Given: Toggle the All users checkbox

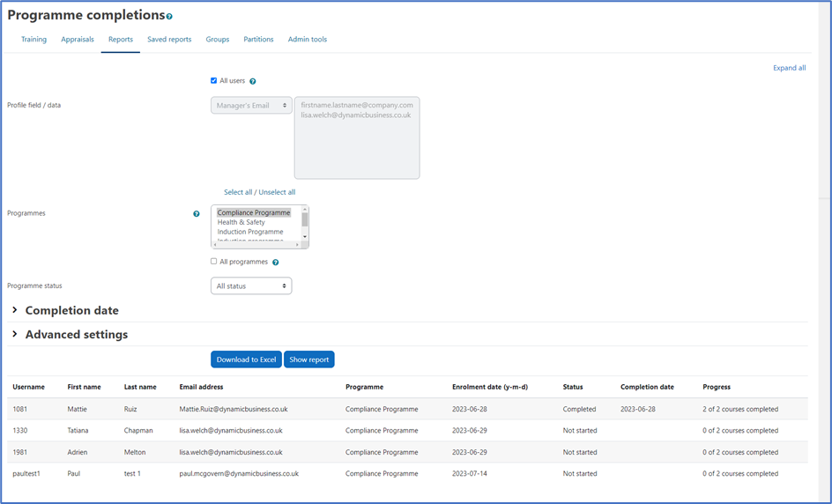Looking at the screenshot, I should (x=214, y=81).
